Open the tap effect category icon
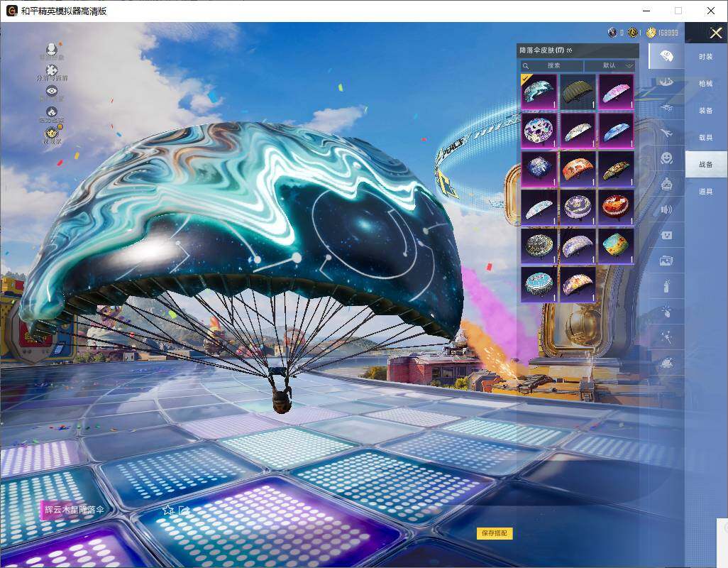The width and height of the screenshot is (728, 568). pos(667,311)
